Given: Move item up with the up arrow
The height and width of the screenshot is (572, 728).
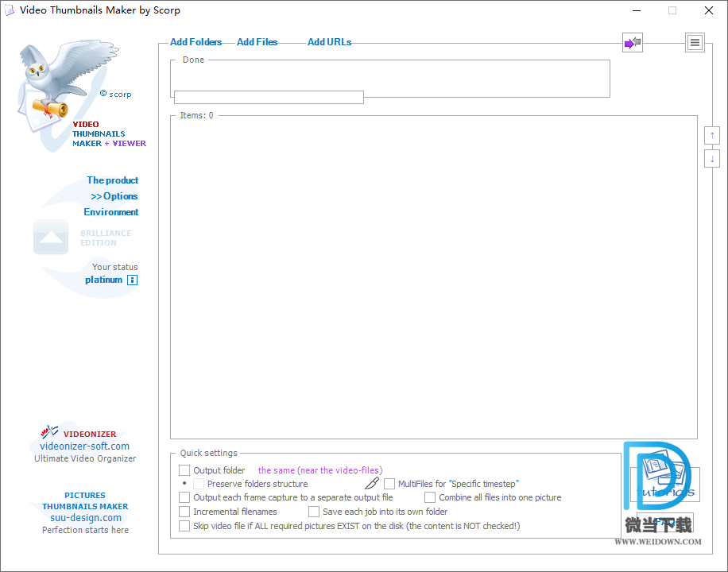Looking at the screenshot, I should 712,136.
